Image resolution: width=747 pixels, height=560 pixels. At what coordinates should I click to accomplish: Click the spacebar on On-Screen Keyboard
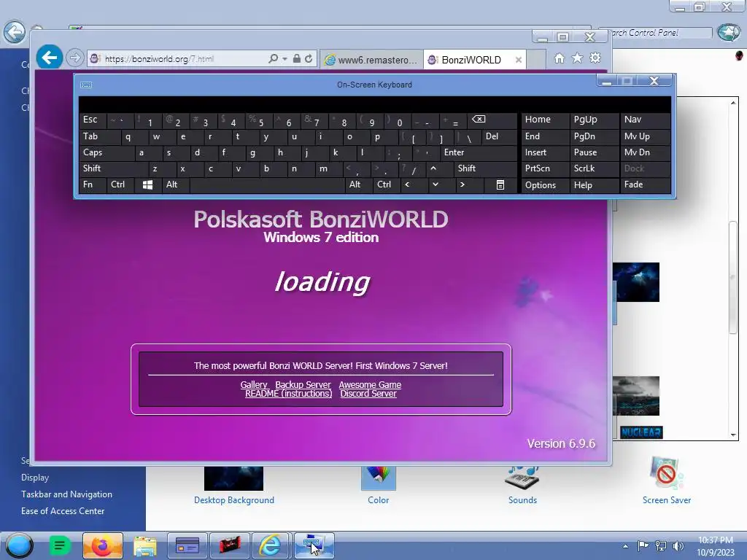[x=267, y=184]
